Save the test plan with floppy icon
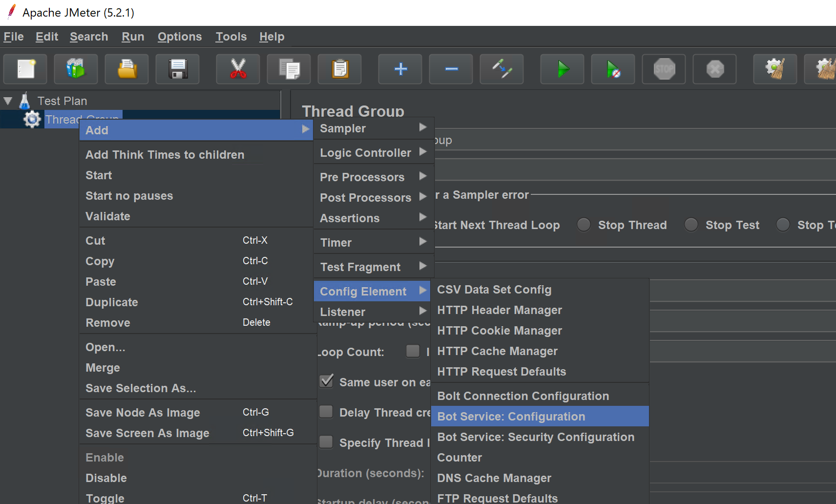The width and height of the screenshot is (836, 504). click(178, 69)
